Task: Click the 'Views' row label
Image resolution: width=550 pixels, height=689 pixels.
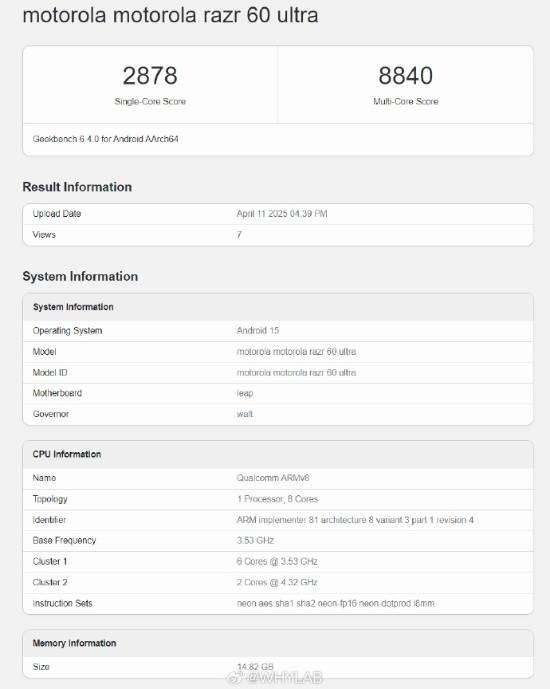Action: click(44, 235)
